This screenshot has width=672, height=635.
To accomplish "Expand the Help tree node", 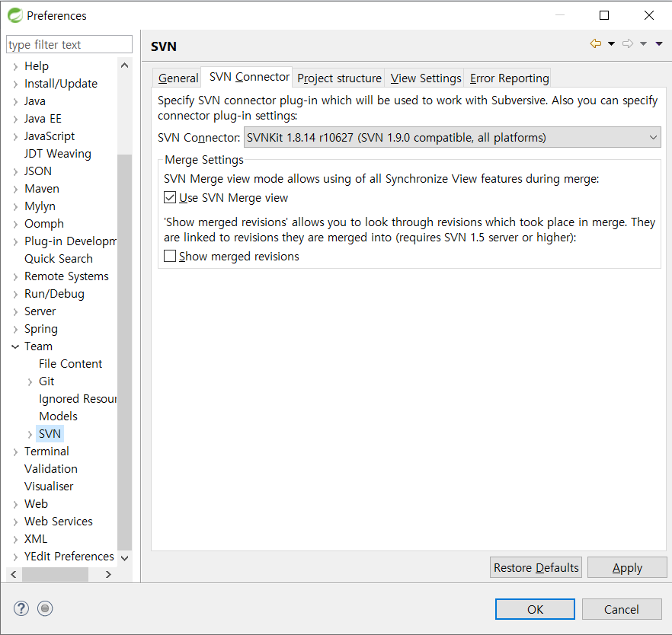I will tap(15, 66).
